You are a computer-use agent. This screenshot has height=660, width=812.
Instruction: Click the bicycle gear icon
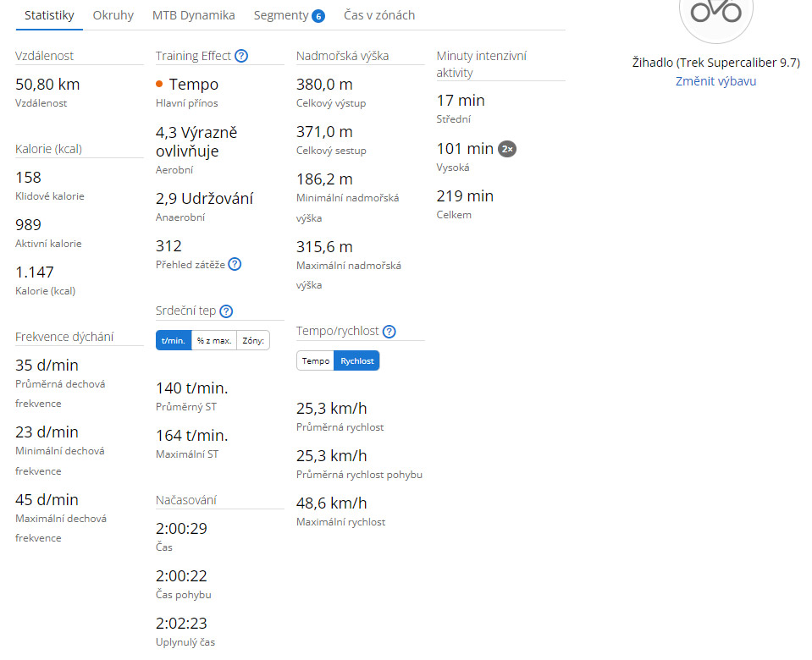(716, 13)
